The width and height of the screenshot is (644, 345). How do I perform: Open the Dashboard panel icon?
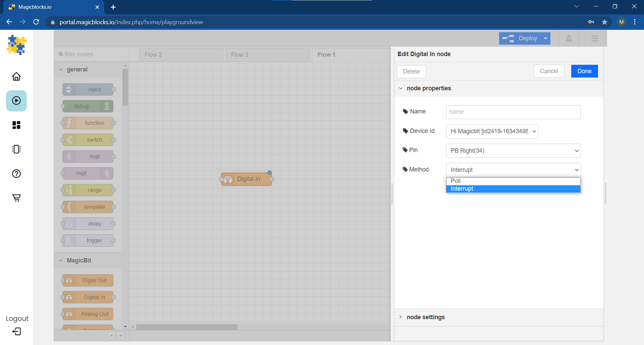click(x=16, y=125)
